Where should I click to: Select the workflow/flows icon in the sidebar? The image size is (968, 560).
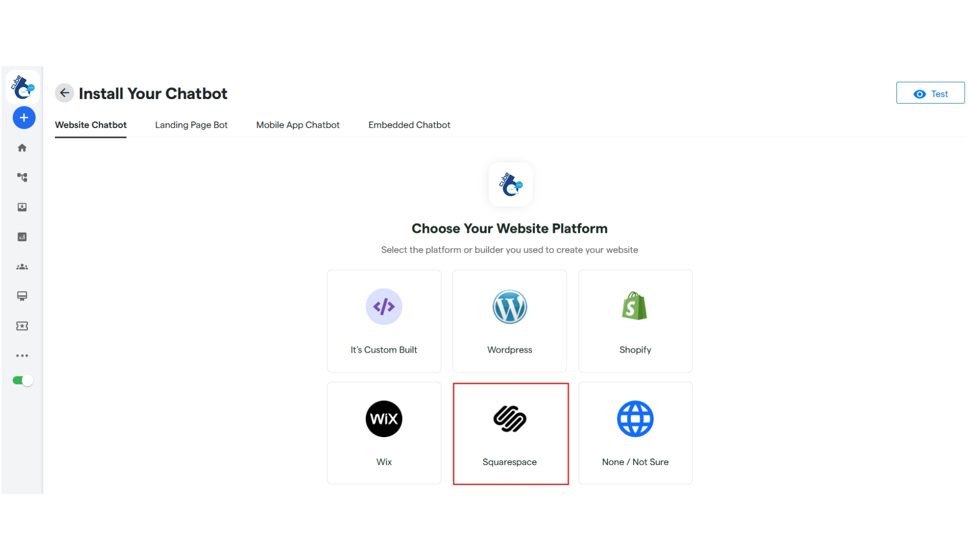pos(22,177)
